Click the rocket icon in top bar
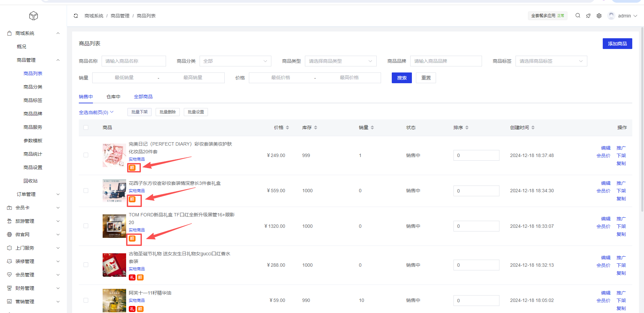 point(588,16)
